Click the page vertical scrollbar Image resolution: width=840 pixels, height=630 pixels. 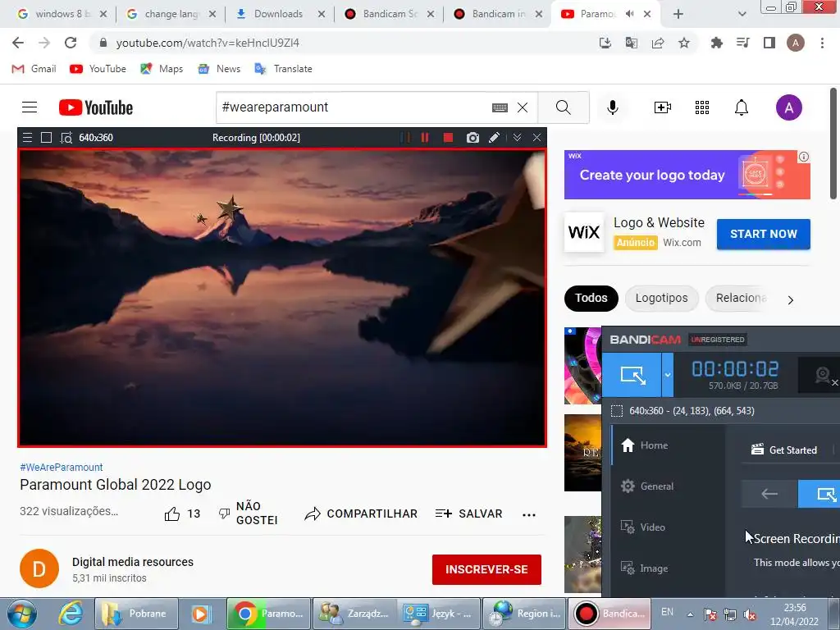[x=833, y=144]
